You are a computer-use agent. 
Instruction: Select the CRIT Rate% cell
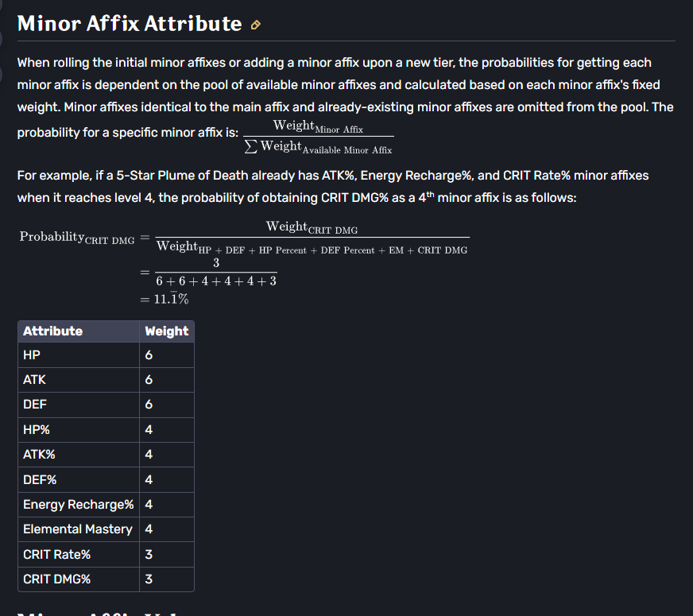(56, 554)
